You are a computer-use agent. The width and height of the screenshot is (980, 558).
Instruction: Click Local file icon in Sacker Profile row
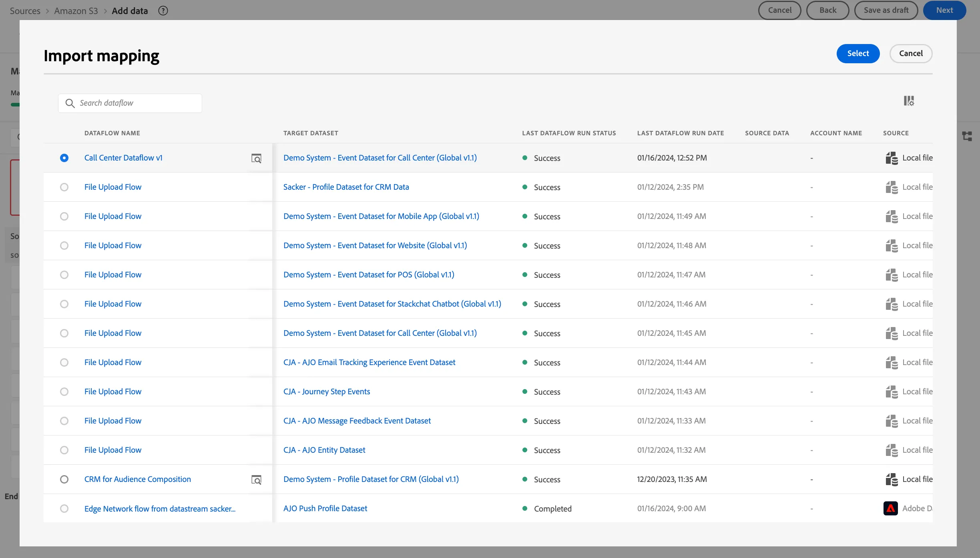point(892,187)
